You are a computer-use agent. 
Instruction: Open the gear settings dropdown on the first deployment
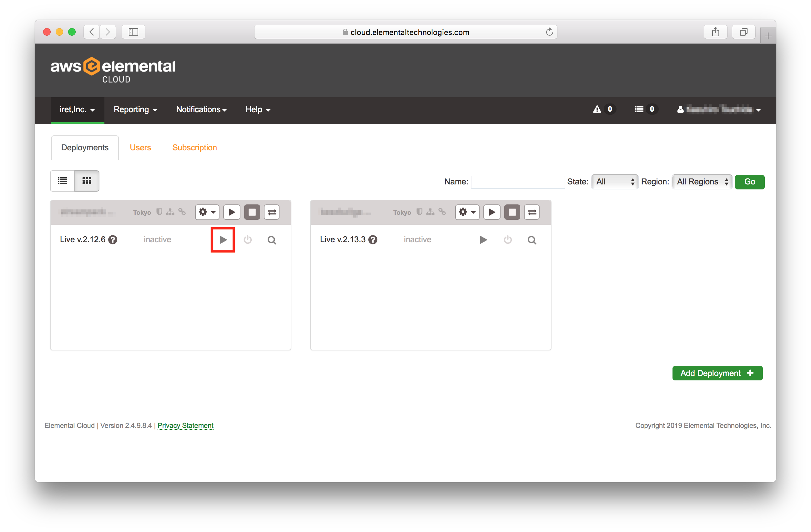(x=207, y=212)
